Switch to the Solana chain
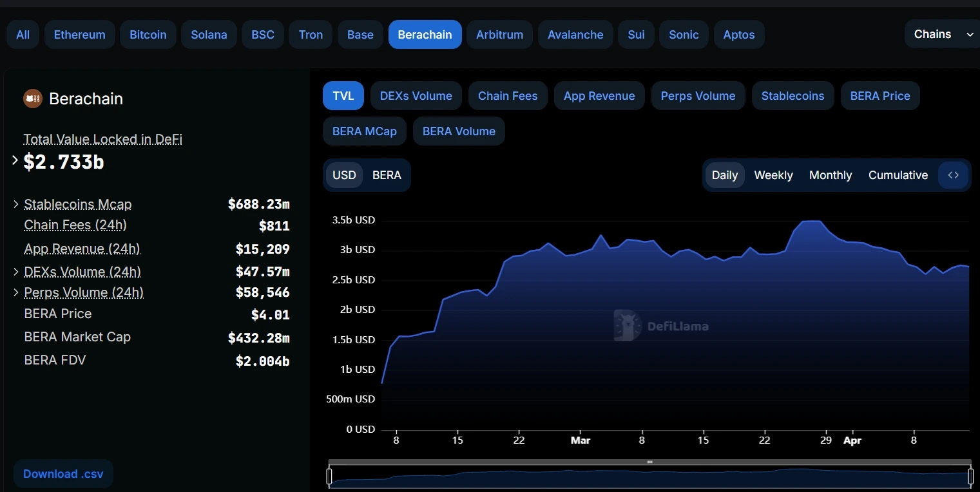The height and width of the screenshot is (492, 980). pyautogui.click(x=209, y=35)
